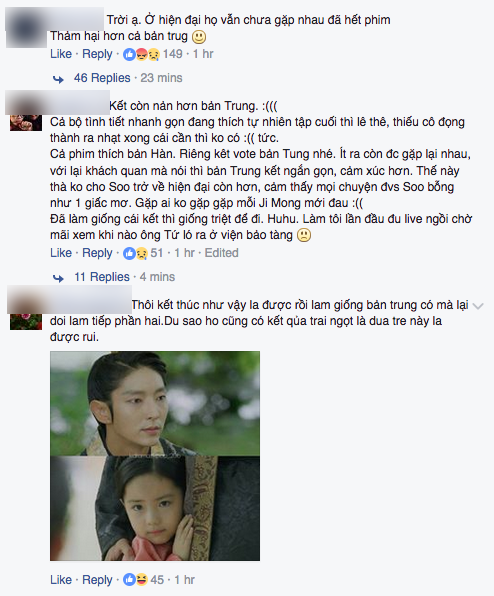494x596 pixels.
Task: Expand the chevron menu on third comment
Action: click(478, 306)
